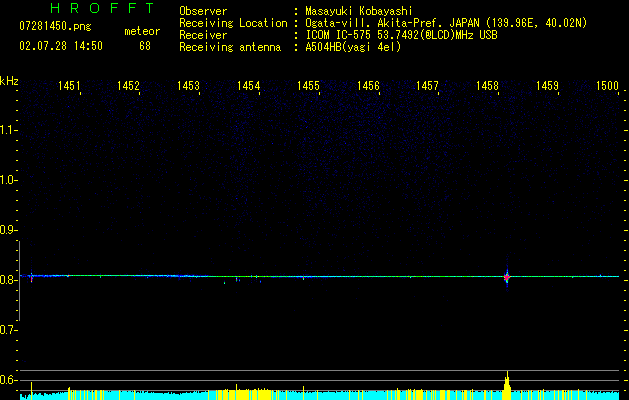629x400 pixels.
Task: Click the Observer field label
Action: (203, 11)
